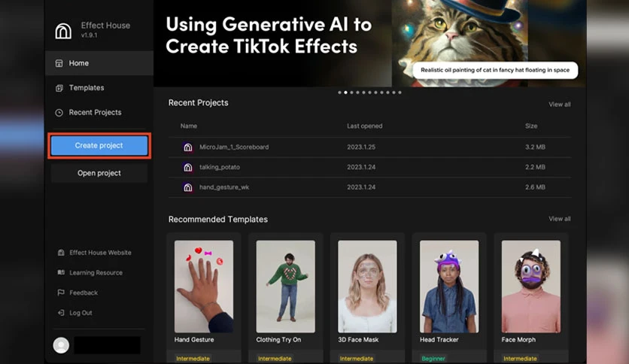Viewport: 629px width, 364px height.
Task: Click the Effect House arch logo
Action: click(x=63, y=31)
